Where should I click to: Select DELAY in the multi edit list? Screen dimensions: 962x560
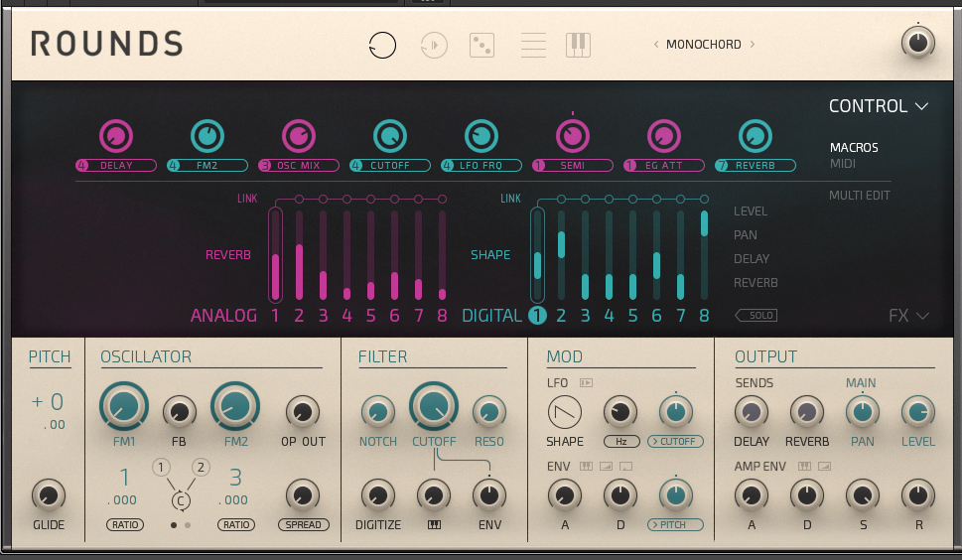tap(752, 259)
